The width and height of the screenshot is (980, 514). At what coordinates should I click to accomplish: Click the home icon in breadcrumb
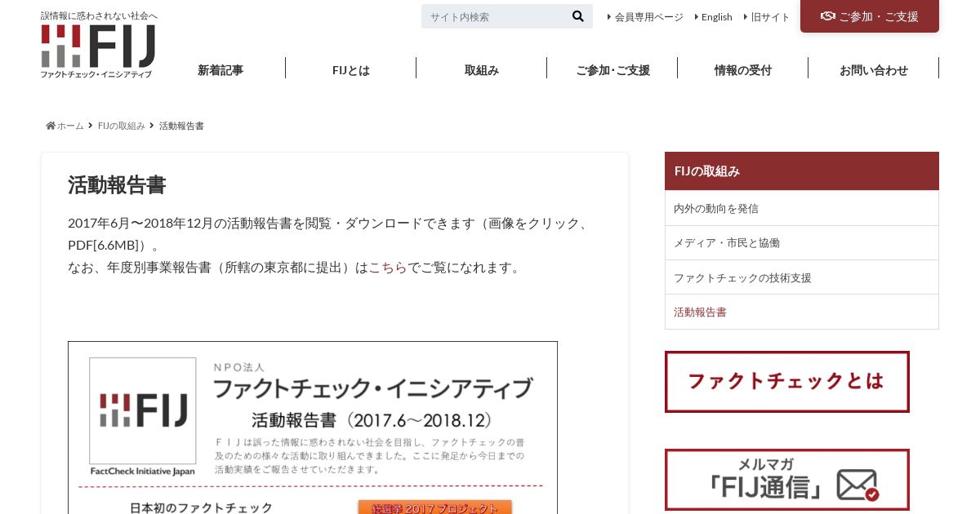pyautogui.click(x=51, y=126)
